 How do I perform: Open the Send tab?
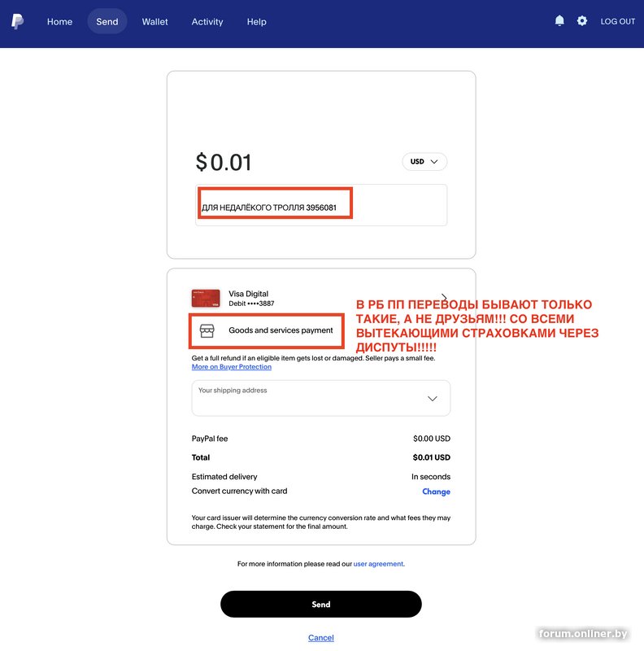(107, 22)
